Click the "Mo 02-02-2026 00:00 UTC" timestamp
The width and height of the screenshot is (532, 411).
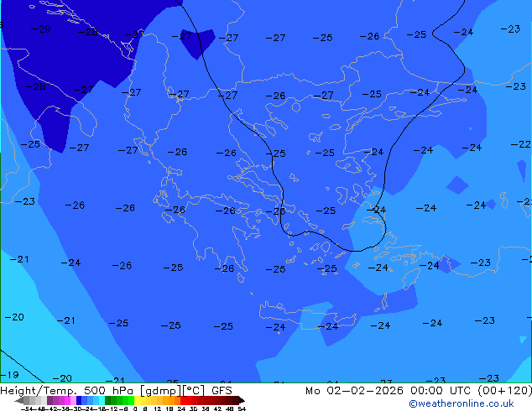tap(388, 391)
